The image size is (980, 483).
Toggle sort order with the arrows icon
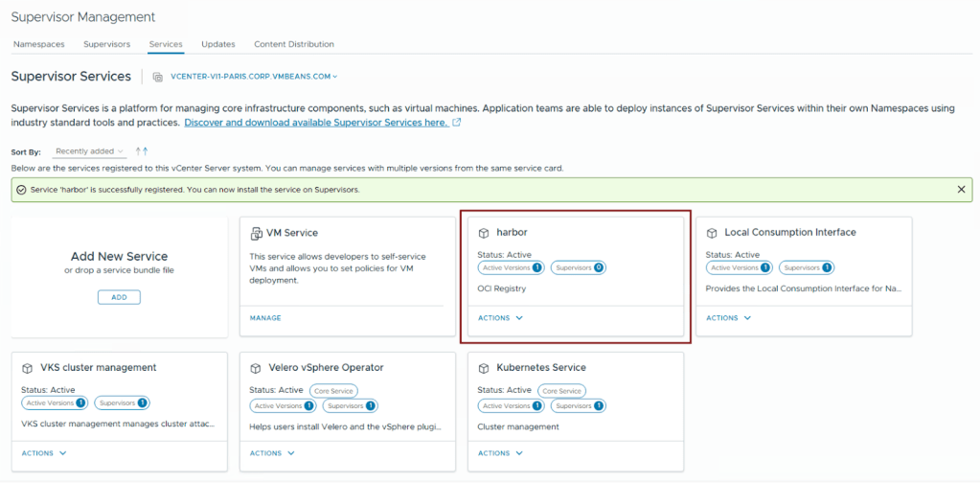142,151
